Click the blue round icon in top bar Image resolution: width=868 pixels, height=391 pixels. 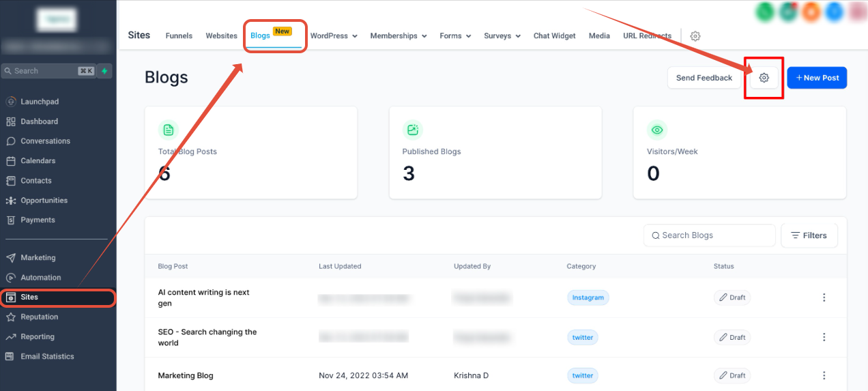[835, 12]
